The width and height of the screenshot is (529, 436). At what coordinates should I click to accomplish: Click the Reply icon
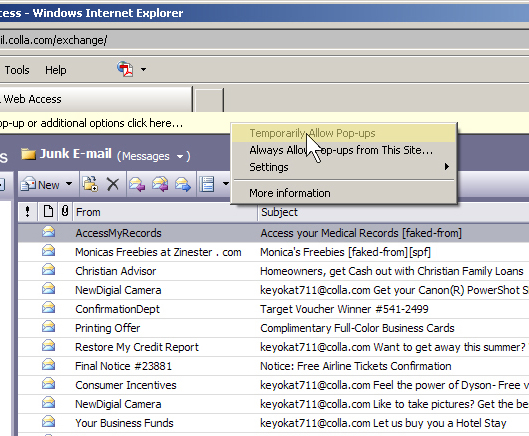137,185
